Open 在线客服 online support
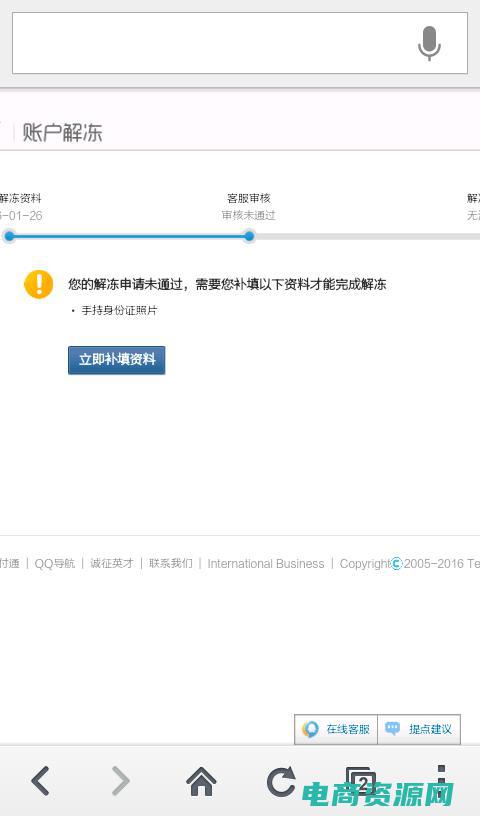Screen dimensions: 480x816 336,729
